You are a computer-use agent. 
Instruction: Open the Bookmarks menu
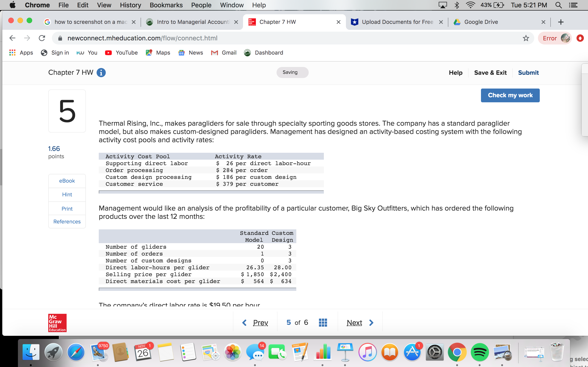166,5
